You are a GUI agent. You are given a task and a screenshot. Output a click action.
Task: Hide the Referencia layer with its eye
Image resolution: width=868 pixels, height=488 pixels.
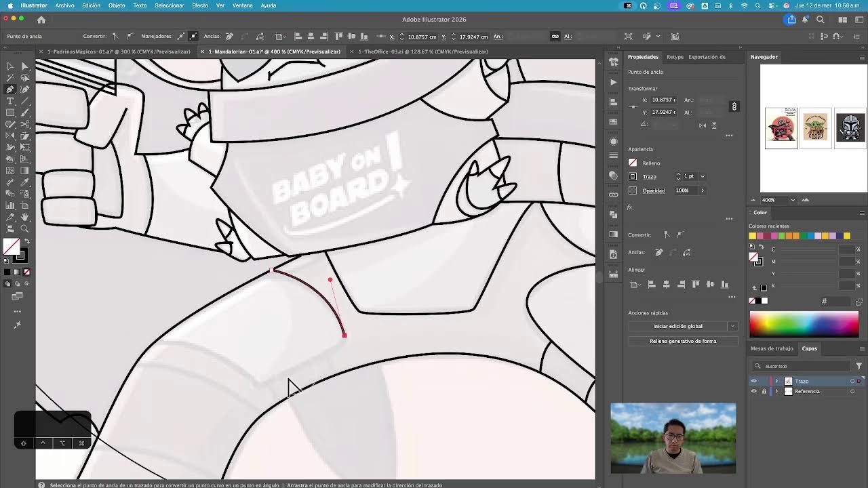[x=753, y=391]
